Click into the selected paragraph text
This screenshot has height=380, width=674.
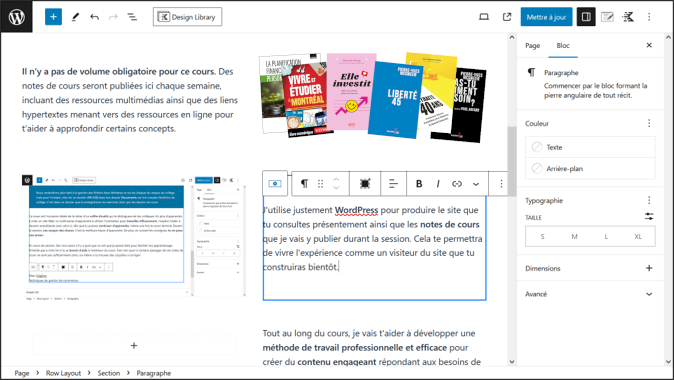point(372,239)
